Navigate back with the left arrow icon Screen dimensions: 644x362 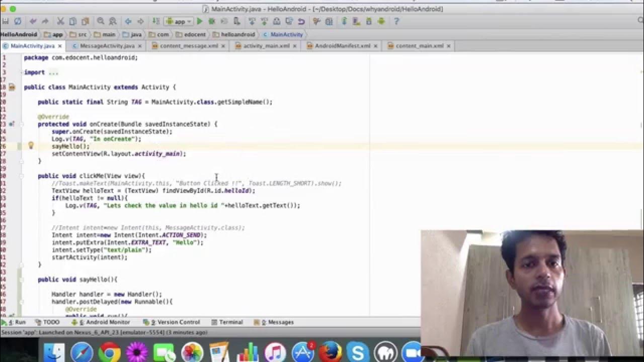[x=128, y=22]
